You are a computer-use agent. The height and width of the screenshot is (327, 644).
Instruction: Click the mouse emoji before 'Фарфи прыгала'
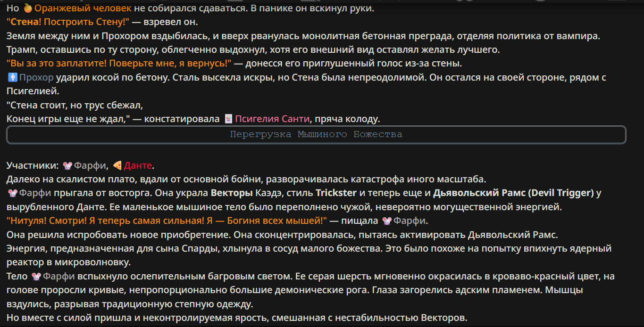[12, 193]
